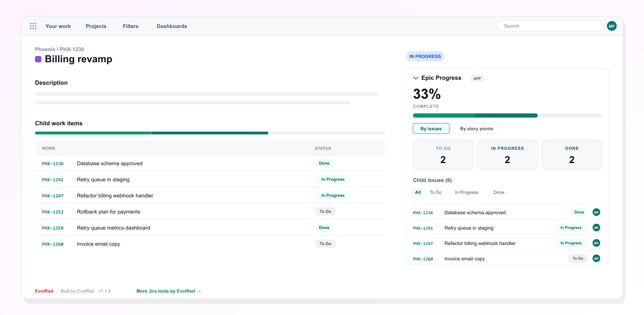
Task: Switch to By story points view
Action: 477,128
